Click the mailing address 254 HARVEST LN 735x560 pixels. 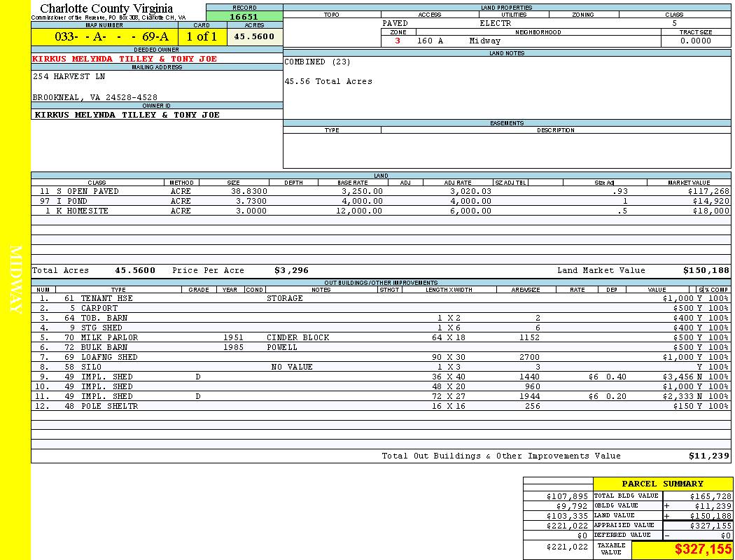tap(69, 76)
